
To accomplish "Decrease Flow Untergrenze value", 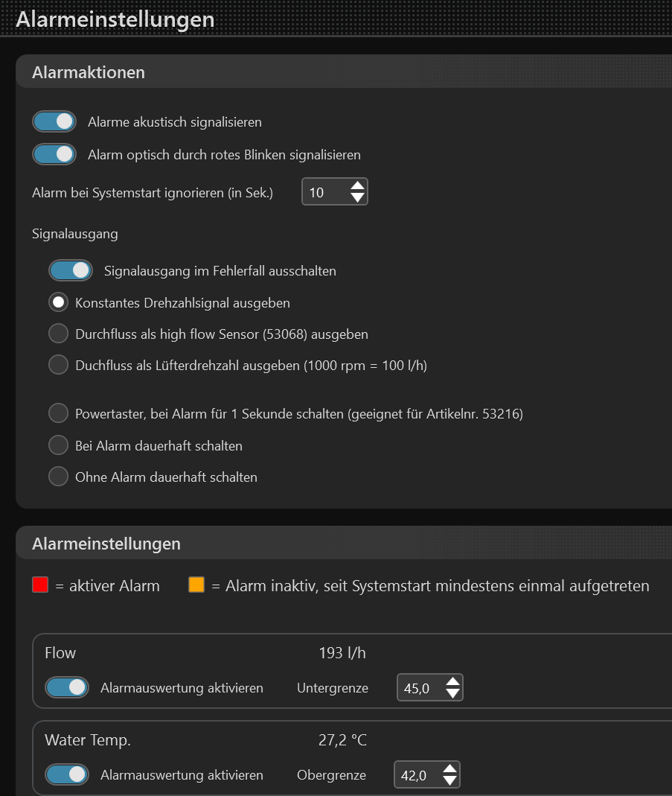I will [452, 694].
